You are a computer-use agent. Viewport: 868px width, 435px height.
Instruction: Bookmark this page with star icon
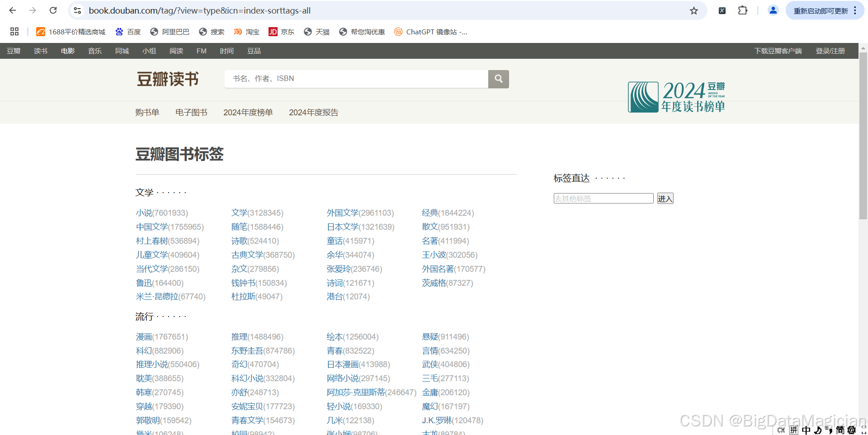pyautogui.click(x=694, y=10)
